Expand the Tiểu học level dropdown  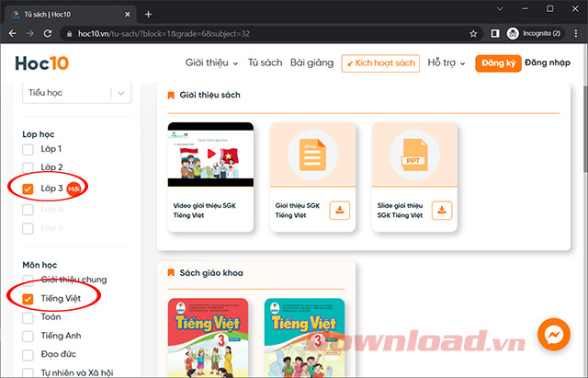coord(121,93)
